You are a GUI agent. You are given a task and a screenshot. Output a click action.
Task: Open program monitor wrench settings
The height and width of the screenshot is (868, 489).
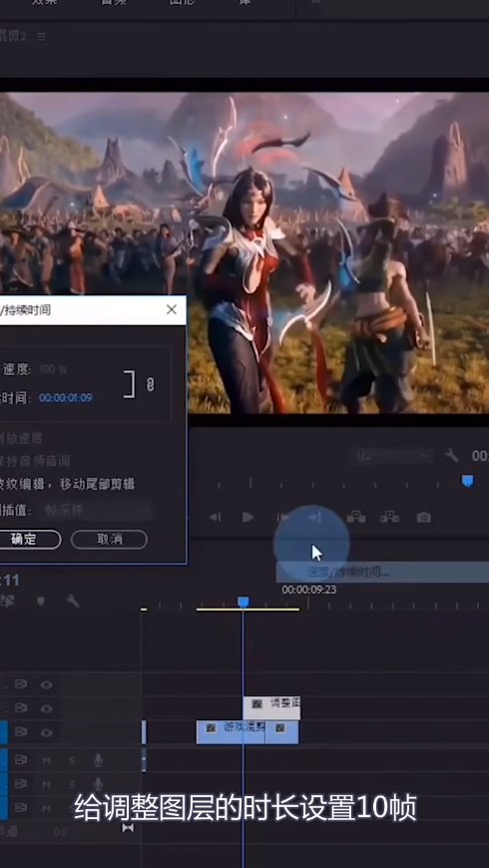(452, 456)
